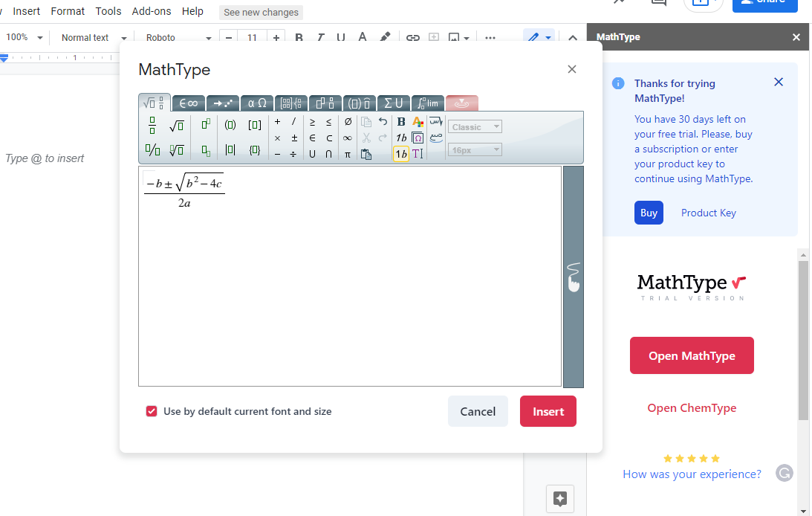Insert a square root template
This screenshot has width=812, height=516.
coord(176,124)
